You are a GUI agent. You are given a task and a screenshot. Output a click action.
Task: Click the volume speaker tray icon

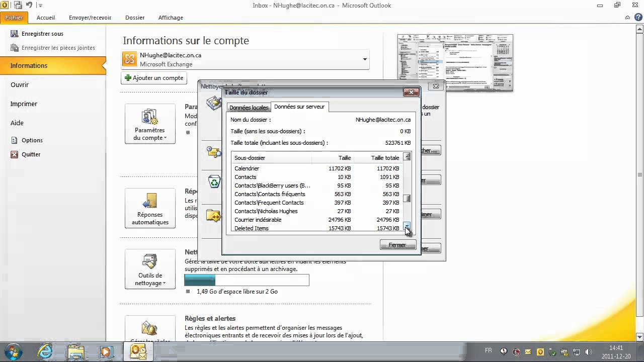pos(589,352)
